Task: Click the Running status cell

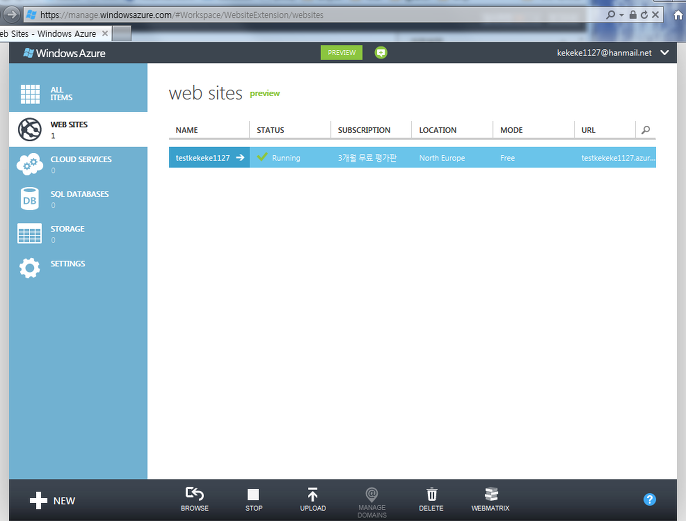Action: click(286, 158)
